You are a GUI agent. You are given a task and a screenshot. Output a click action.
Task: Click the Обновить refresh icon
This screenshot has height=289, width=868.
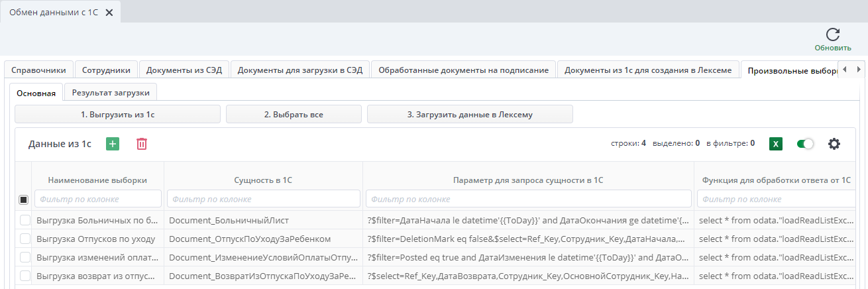pos(832,35)
